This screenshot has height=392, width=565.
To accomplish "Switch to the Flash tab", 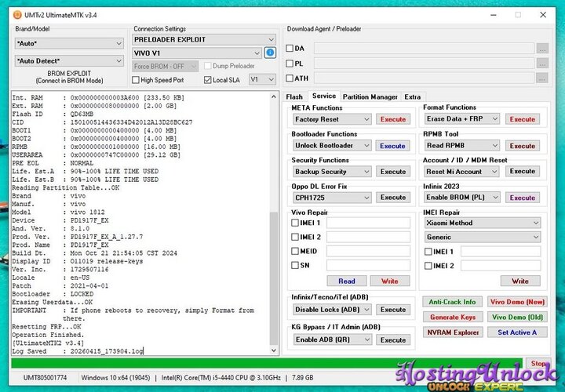I will coord(294,97).
